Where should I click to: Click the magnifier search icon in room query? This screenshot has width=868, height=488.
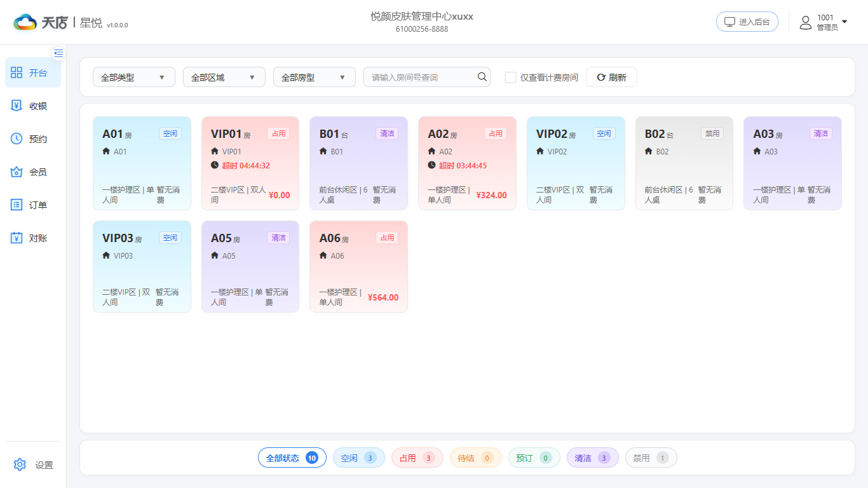click(x=482, y=77)
